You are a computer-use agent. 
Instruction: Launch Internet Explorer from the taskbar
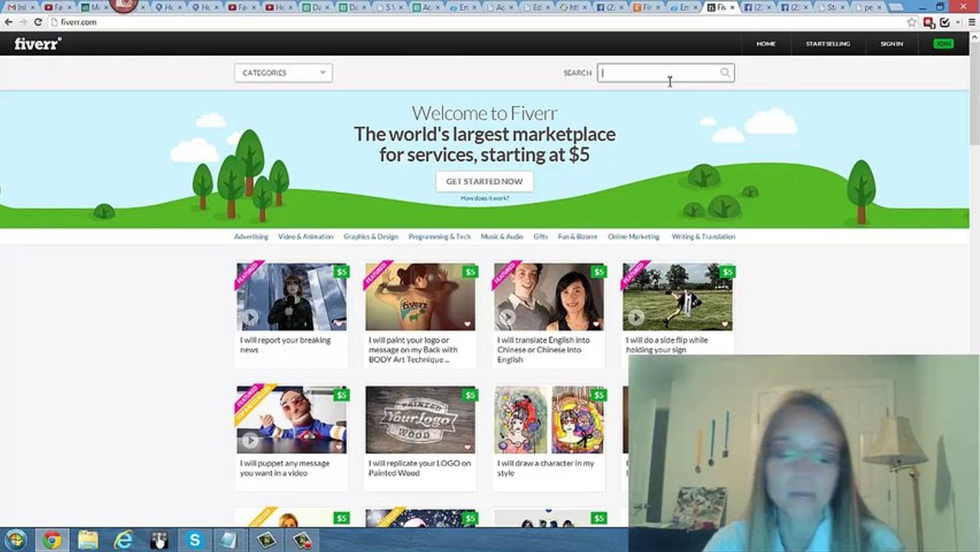(x=123, y=540)
